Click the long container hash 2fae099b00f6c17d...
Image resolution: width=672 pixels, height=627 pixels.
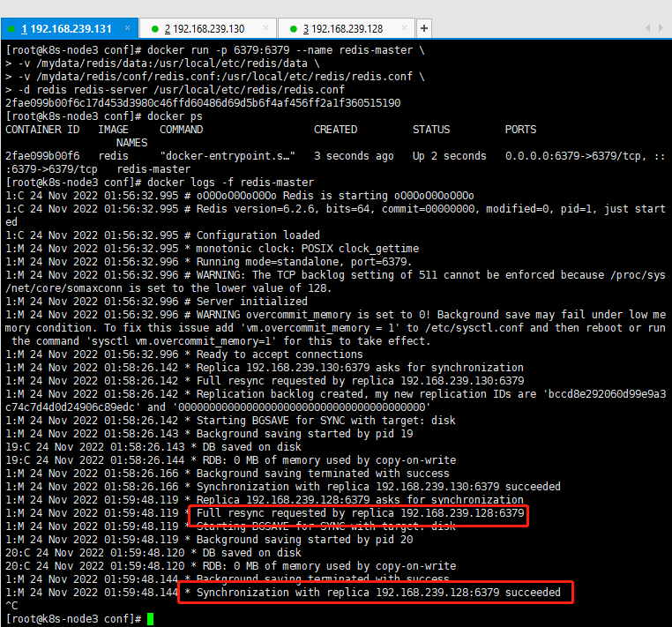203,103
